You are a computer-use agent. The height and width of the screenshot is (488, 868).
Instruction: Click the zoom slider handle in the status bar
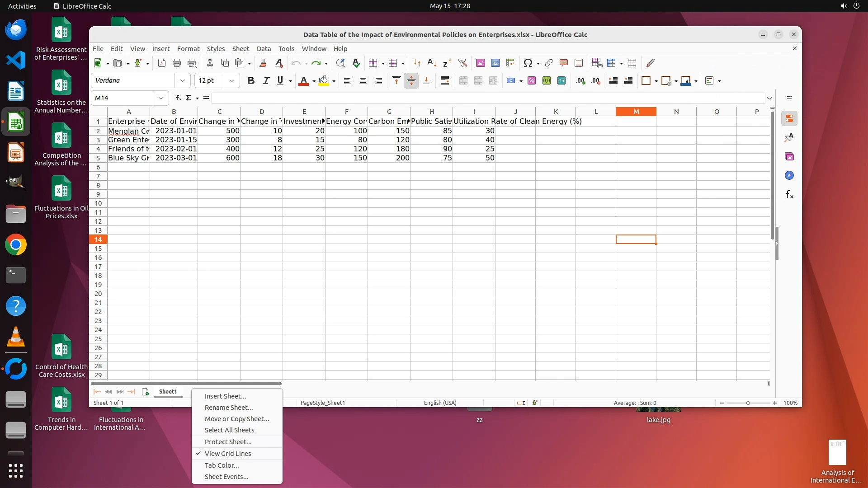748,403
